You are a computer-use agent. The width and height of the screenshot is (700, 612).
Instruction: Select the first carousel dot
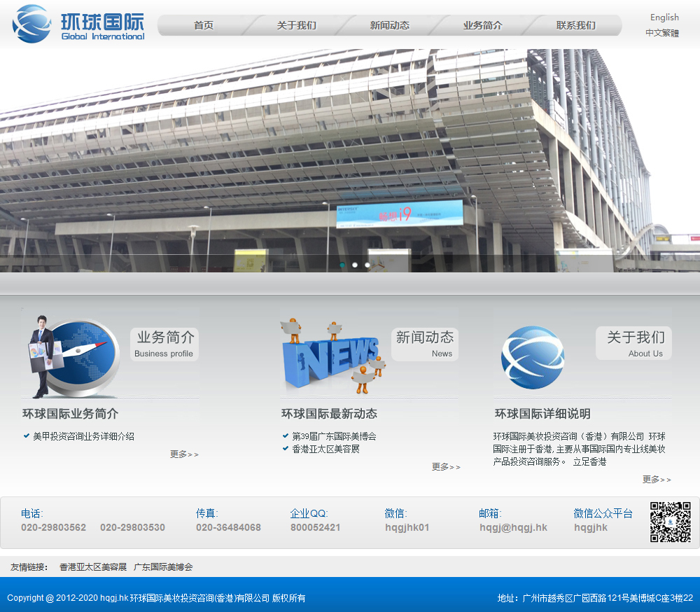point(342,265)
